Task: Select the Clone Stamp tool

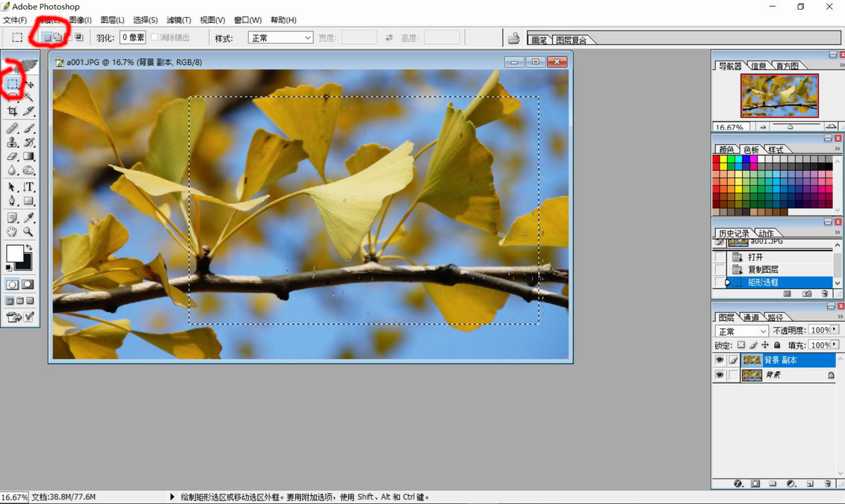Action: tap(12, 142)
